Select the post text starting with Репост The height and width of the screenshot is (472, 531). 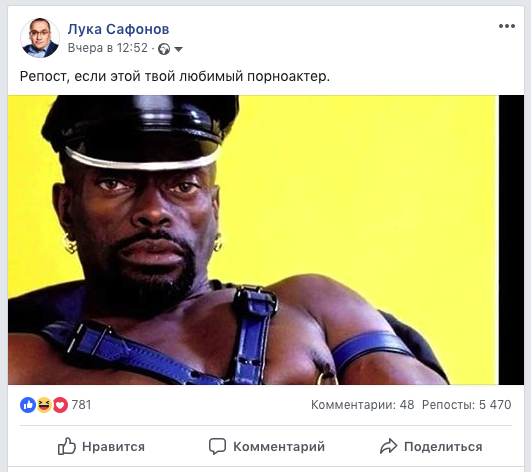click(x=175, y=76)
